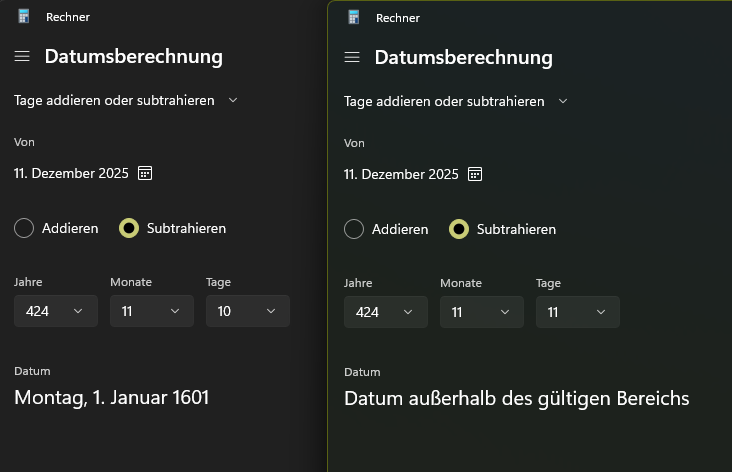
Task: Select Addieren radio button in left window
Action: [x=24, y=228]
